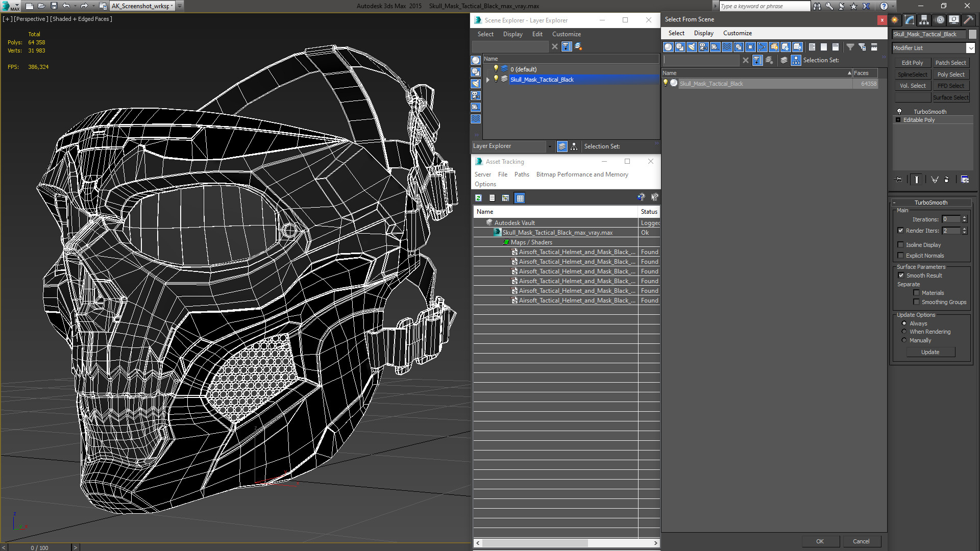The image size is (980, 551).
Task: Click Sort by Hierarchy icon in Select From Scene
Action: 796,60
